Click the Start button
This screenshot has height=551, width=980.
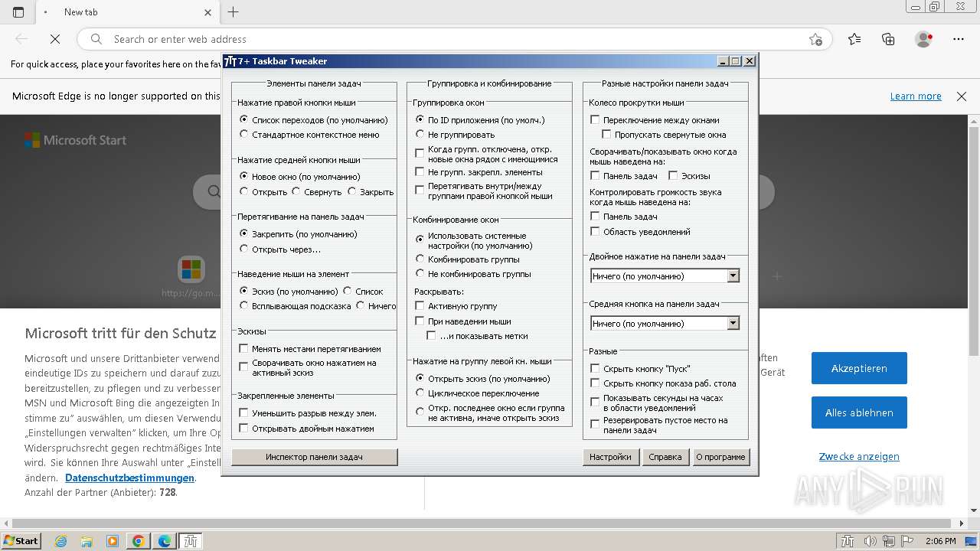(21, 541)
